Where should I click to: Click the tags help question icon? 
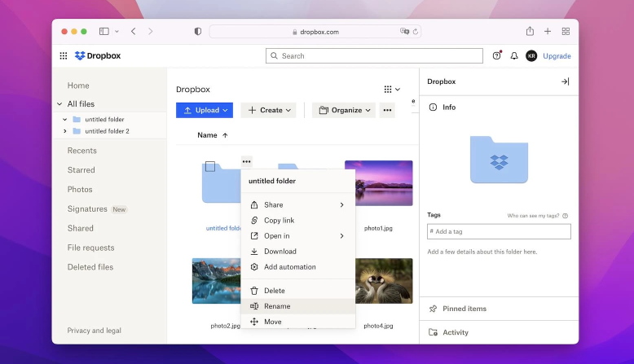566,216
